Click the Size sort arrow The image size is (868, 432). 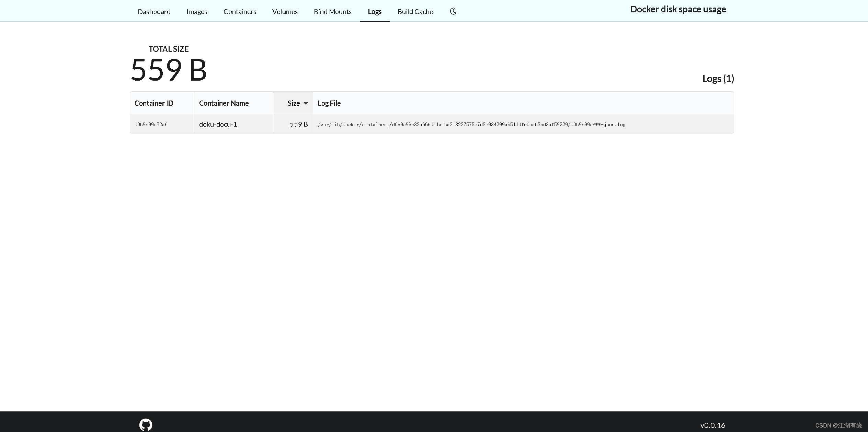306,103
